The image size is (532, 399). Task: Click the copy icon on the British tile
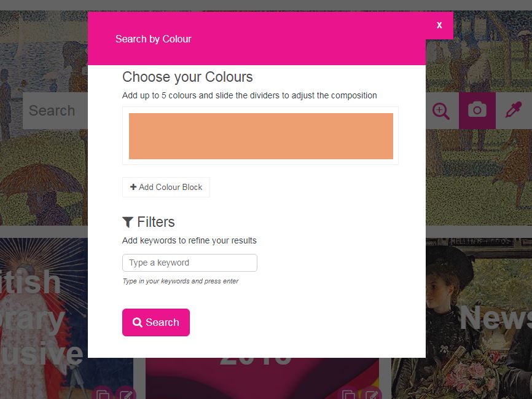103,395
